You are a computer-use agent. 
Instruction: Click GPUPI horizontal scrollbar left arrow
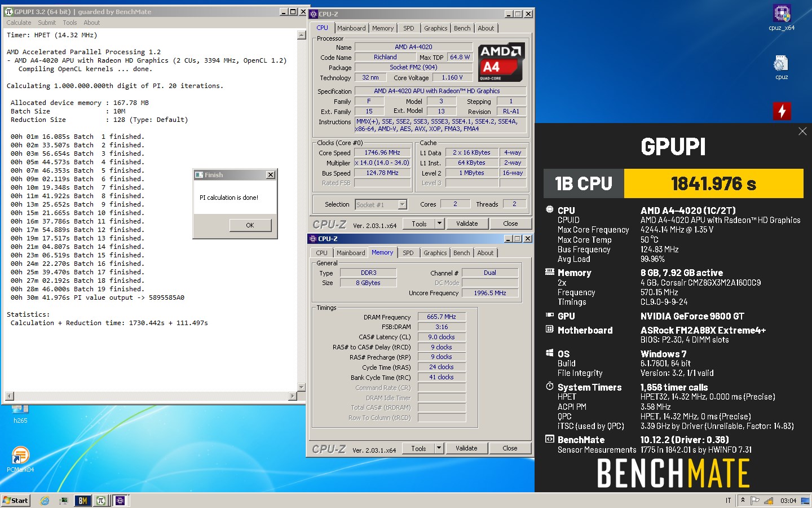pos(9,396)
